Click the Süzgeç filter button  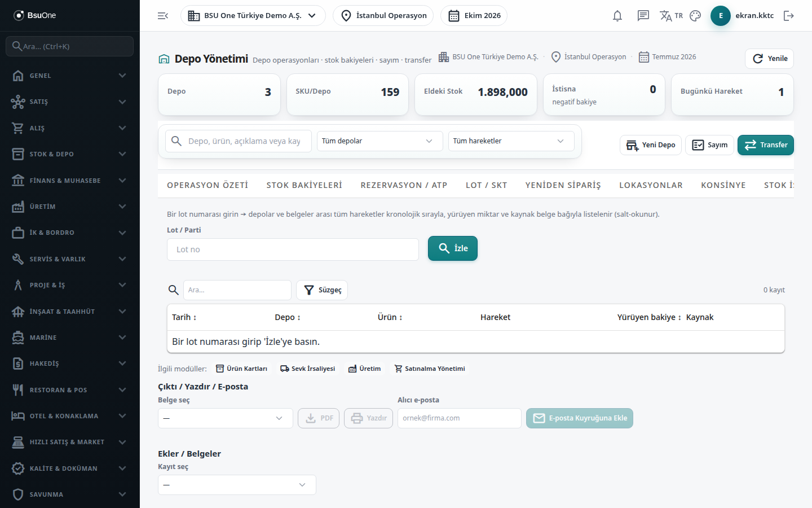(322, 290)
